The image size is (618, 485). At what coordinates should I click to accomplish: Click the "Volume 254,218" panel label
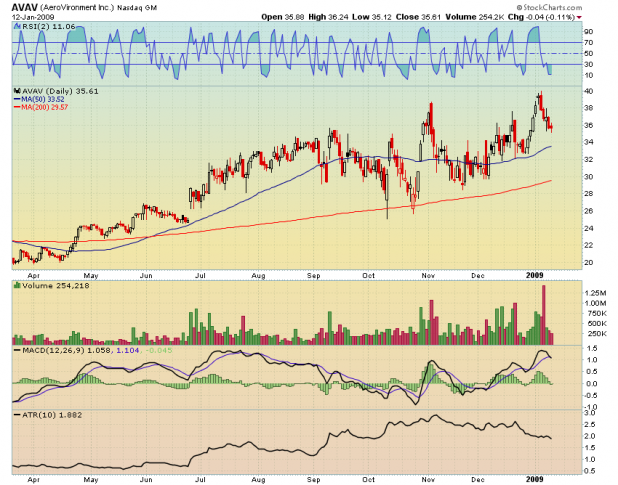click(56, 285)
